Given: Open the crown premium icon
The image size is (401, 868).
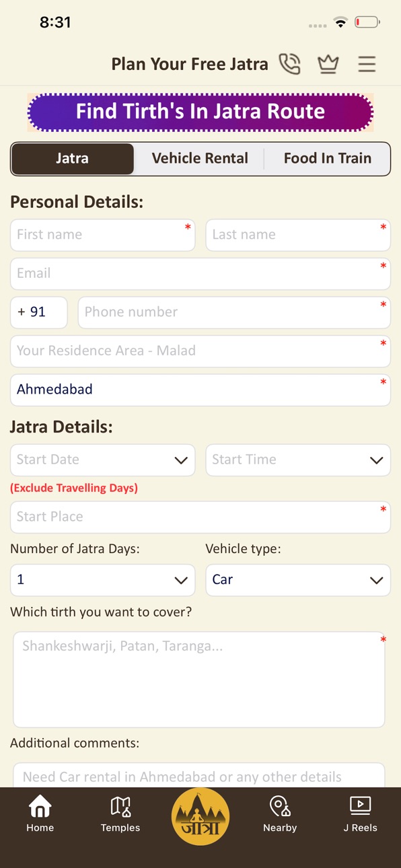Looking at the screenshot, I should [x=328, y=64].
